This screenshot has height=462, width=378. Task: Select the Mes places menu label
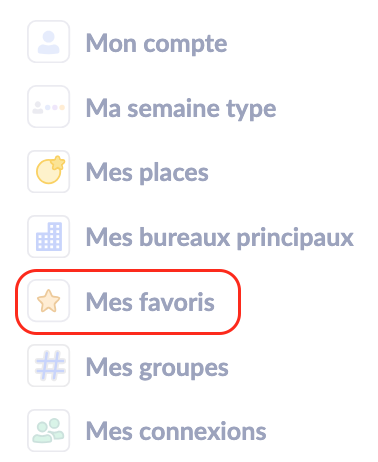[147, 173]
